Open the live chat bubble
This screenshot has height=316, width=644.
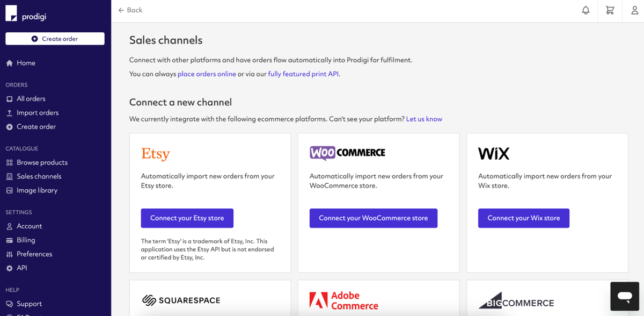point(624,296)
